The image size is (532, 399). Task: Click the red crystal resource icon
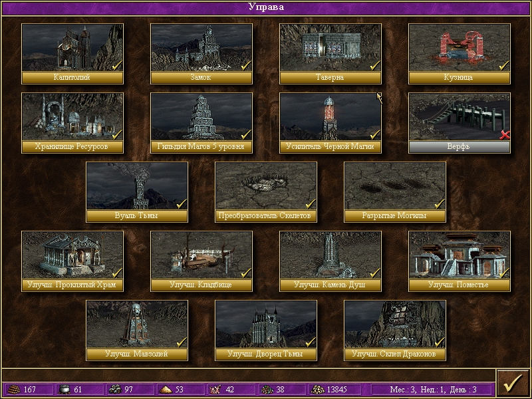click(x=215, y=389)
